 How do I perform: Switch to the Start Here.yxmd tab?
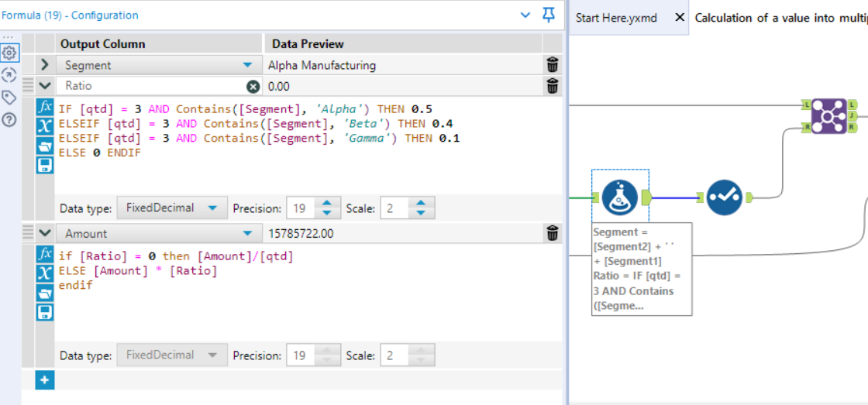(616, 18)
